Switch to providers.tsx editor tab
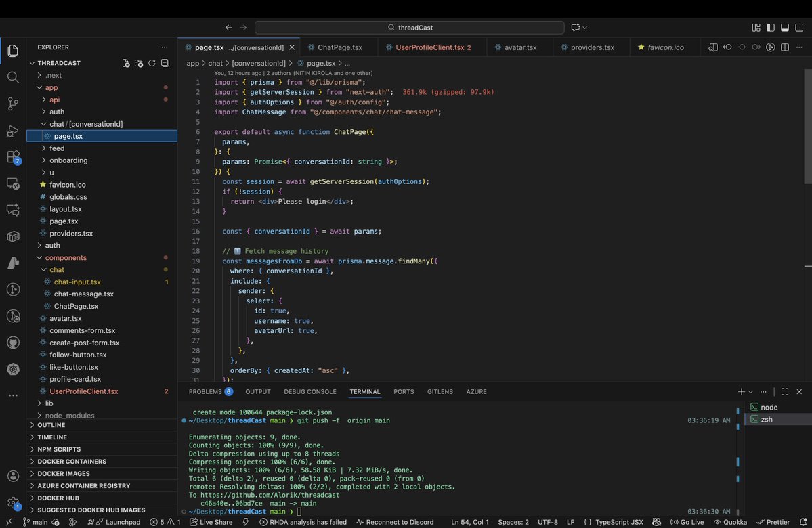 click(x=592, y=47)
